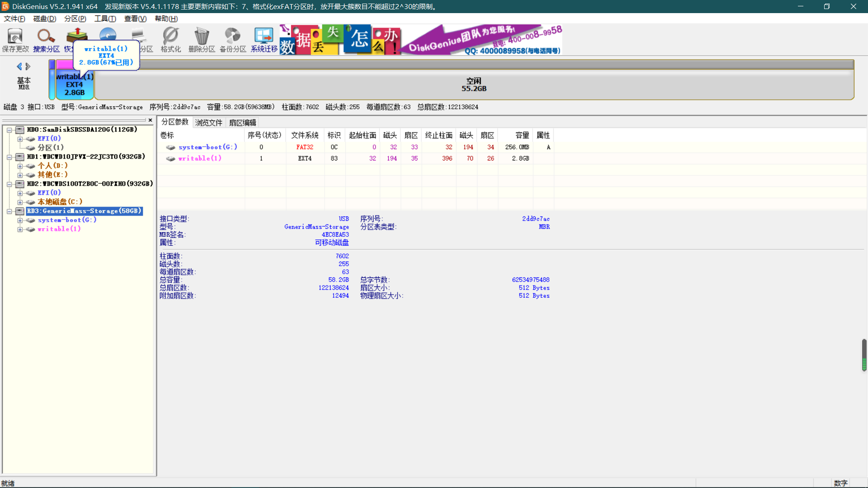The image size is (868, 488).
Task: Collapse the RD3 GenericMass-Storage node
Action: [9, 211]
